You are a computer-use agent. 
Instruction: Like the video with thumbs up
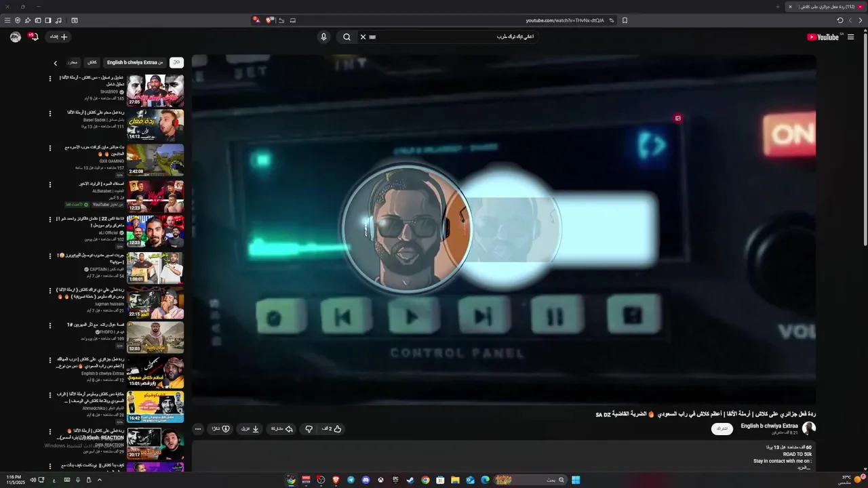point(332,429)
